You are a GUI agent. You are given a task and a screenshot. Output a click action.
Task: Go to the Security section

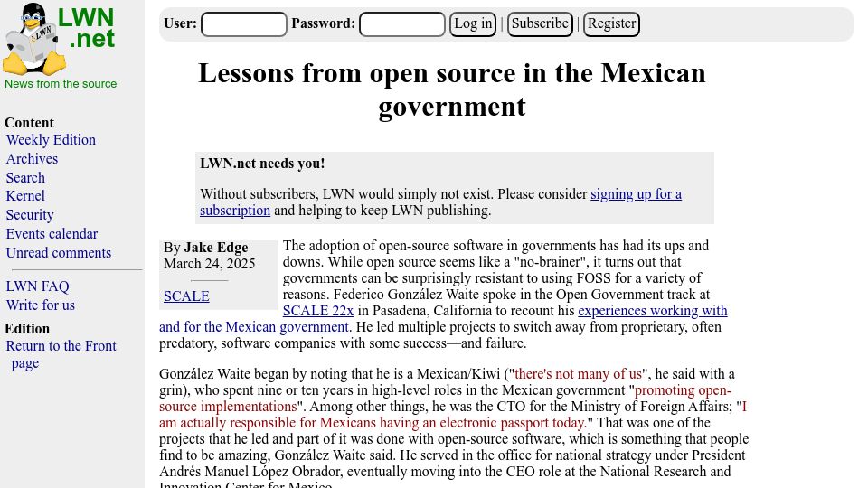[30, 215]
